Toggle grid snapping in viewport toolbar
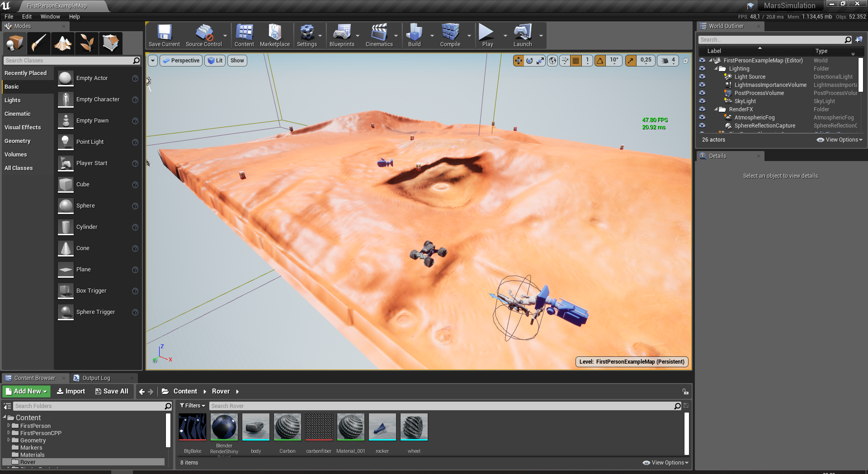Screen dimensions: 868x474 576,61
